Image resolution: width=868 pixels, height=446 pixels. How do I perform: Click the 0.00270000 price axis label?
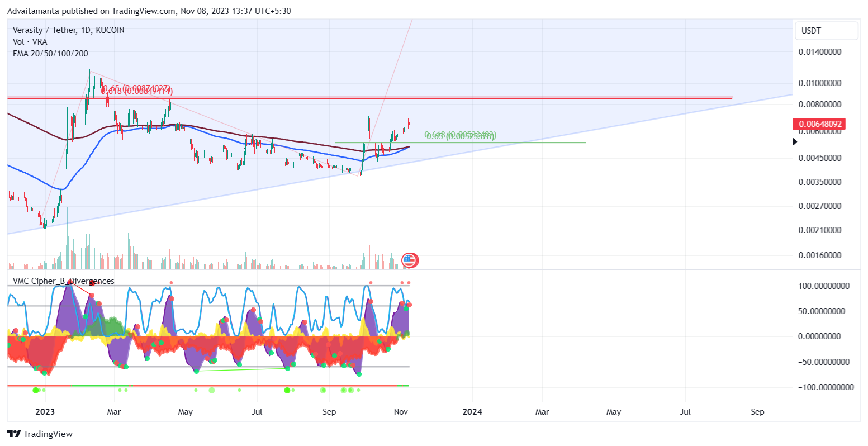click(819, 206)
